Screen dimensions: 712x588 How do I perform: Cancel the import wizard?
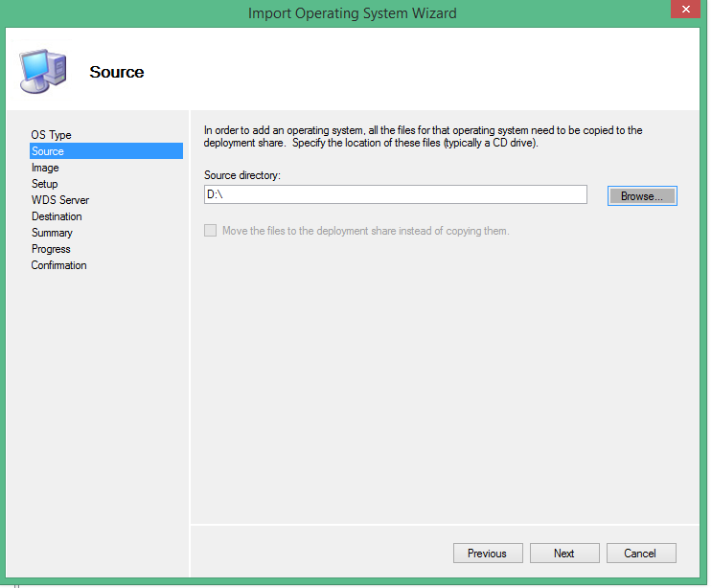pyautogui.click(x=640, y=553)
